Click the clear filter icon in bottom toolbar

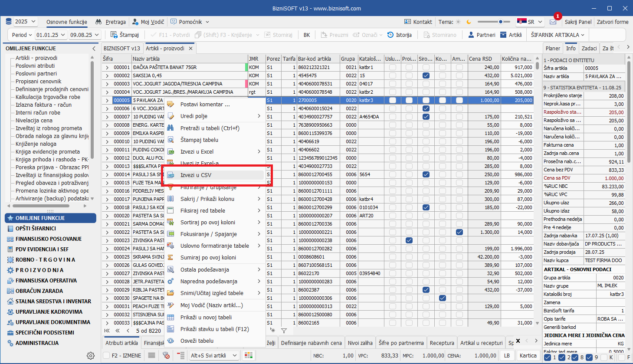coord(166,355)
